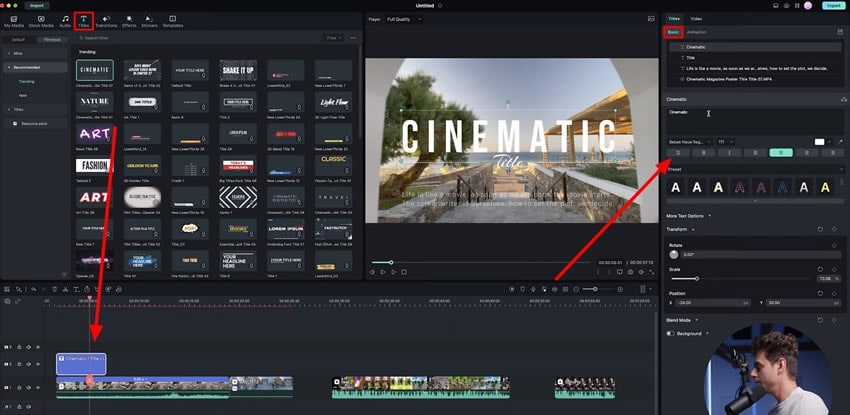Collapse the Recommended category
The image size is (850, 415).
coord(35,67)
